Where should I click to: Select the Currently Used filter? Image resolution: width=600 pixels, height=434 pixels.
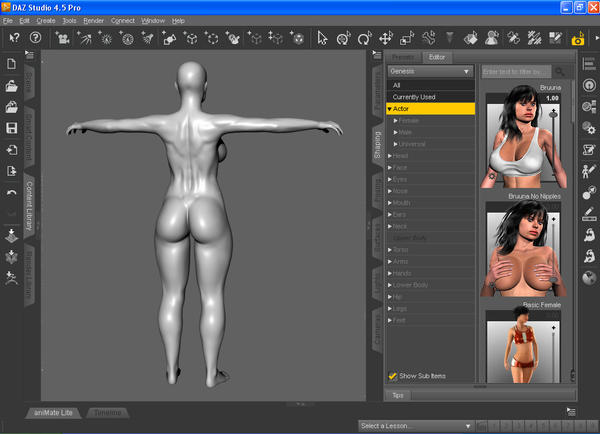point(414,97)
